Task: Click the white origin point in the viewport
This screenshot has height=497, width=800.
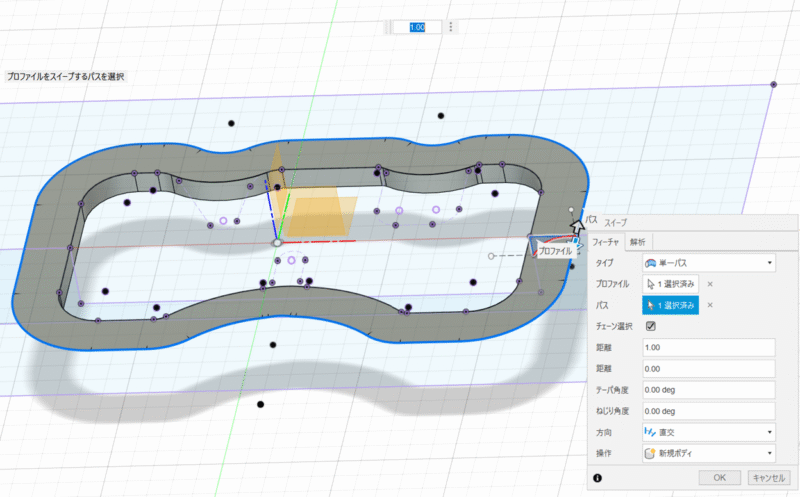Action: [277, 242]
